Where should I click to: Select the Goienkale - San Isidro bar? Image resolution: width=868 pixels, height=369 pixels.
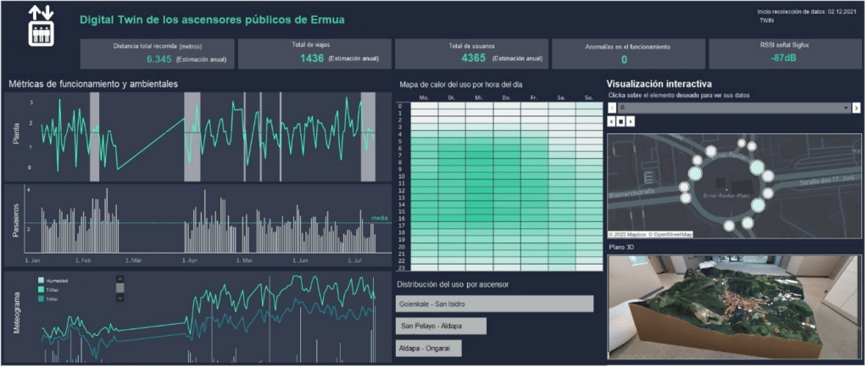[494, 304]
